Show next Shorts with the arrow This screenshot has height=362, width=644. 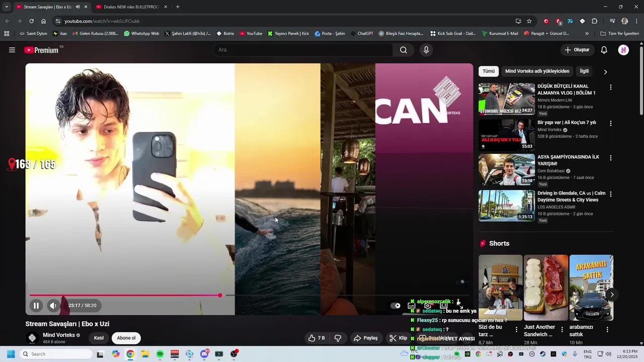tap(612, 295)
